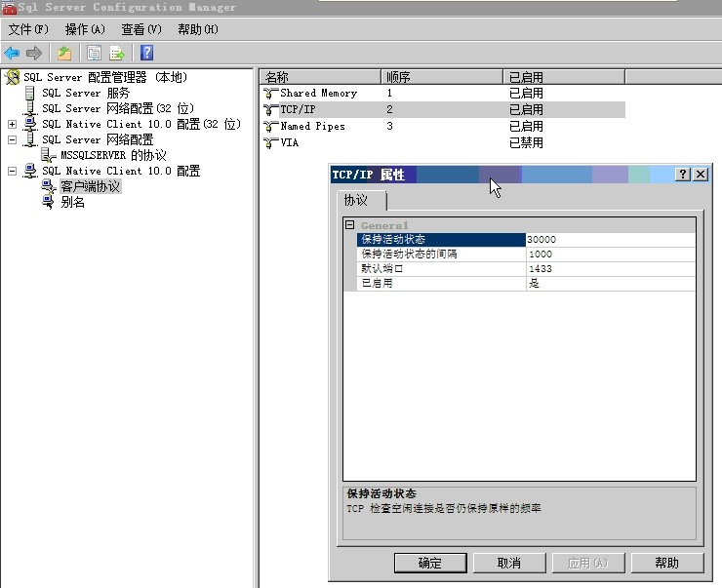Viewport: 722px width, 588px height.
Task: Click the 别名 node icon
Action: (48, 202)
